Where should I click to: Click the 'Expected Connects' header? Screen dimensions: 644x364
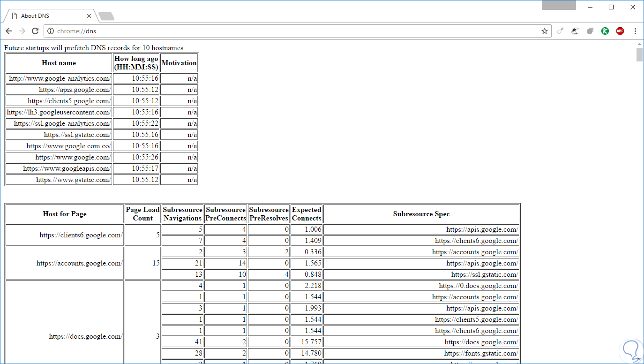coord(307,214)
